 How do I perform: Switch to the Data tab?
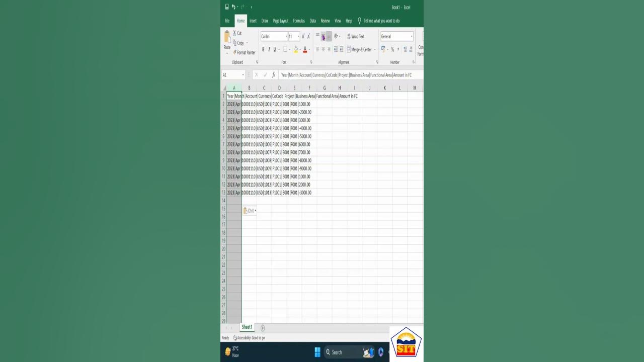(312, 21)
